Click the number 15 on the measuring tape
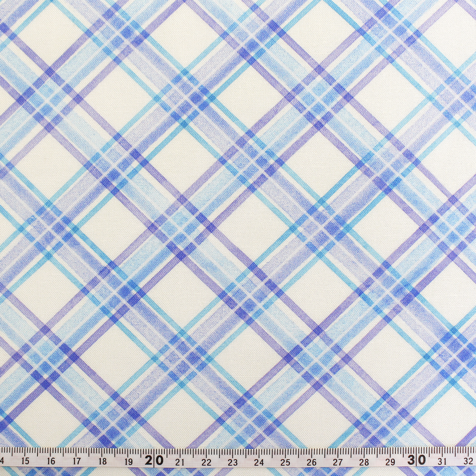 25,461
